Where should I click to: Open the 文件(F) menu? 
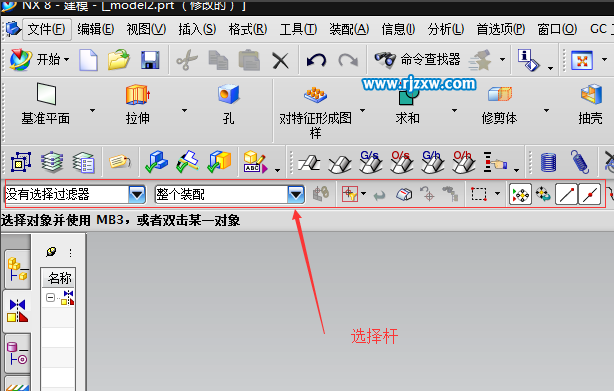tap(47, 29)
